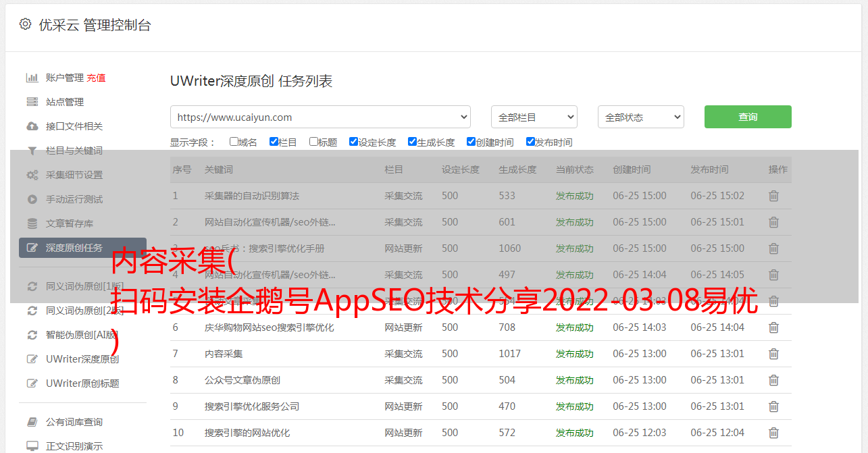This screenshot has height=453, width=868.
Task: Delete the 采集器的自动识别算法 task via trash icon
Action: click(x=773, y=196)
